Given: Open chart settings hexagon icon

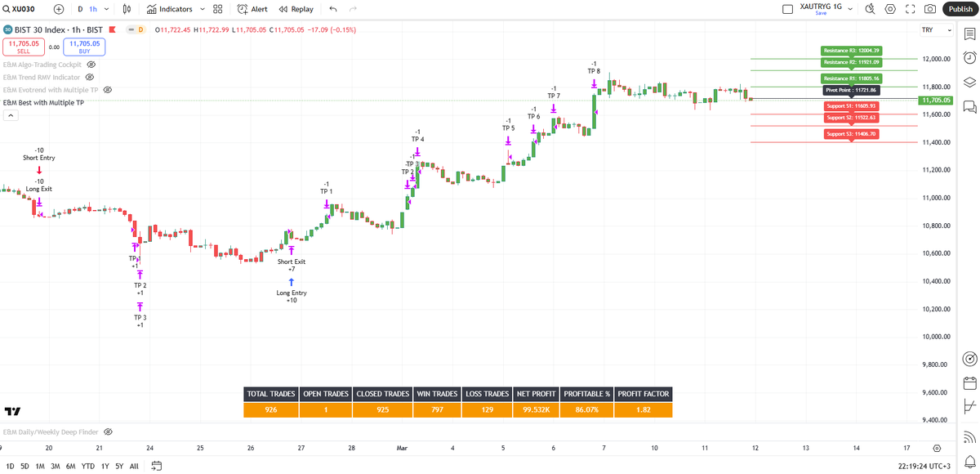Looking at the screenshot, I should (x=889, y=9).
